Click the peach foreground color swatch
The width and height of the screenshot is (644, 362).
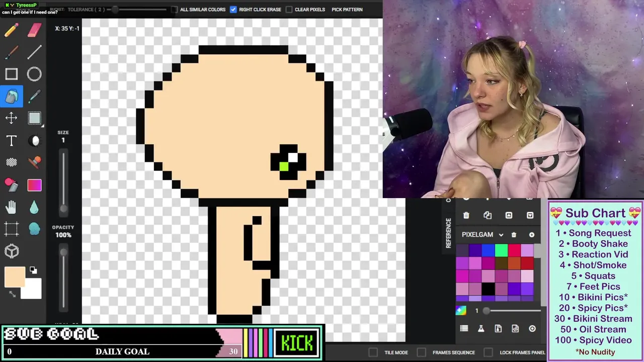[15, 277]
